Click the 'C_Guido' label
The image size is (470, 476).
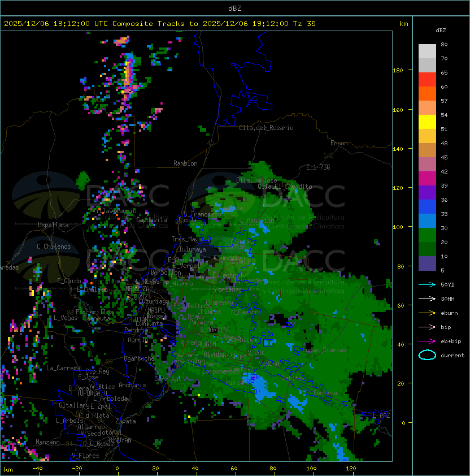[x=69, y=281]
